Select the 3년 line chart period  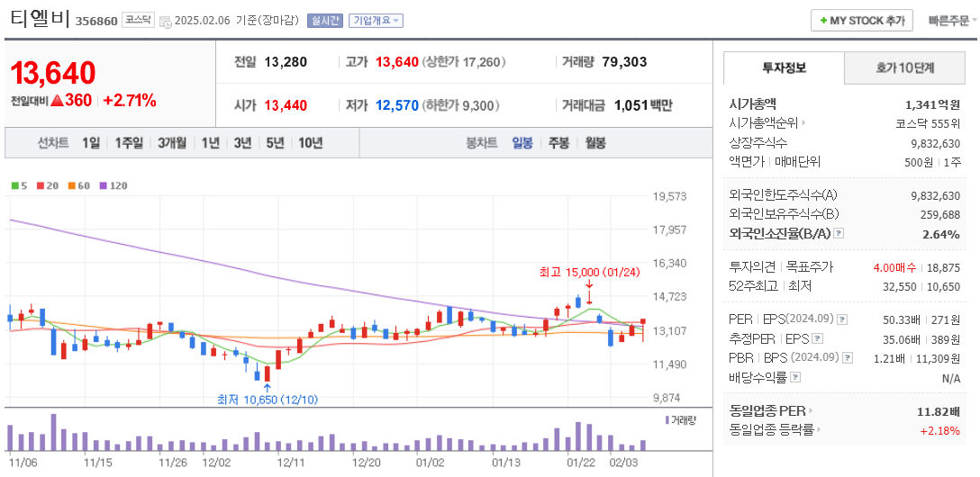pos(242,143)
